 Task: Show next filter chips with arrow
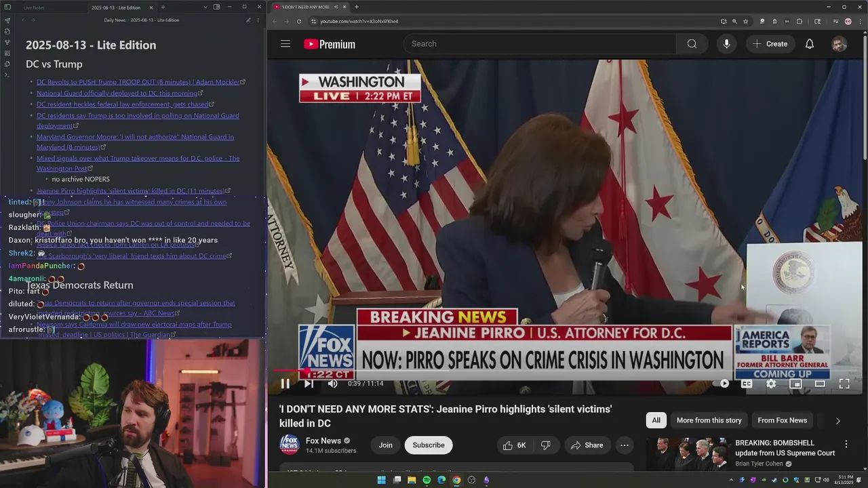837,420
